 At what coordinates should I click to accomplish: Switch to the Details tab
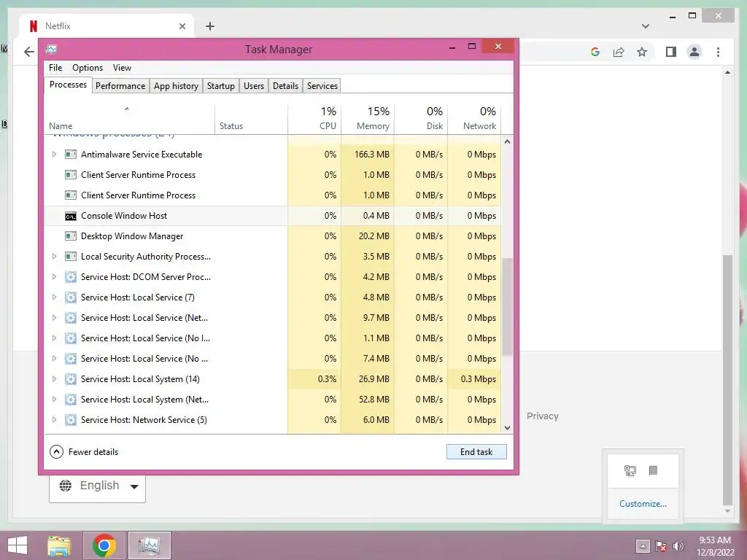tap(285, 86)
